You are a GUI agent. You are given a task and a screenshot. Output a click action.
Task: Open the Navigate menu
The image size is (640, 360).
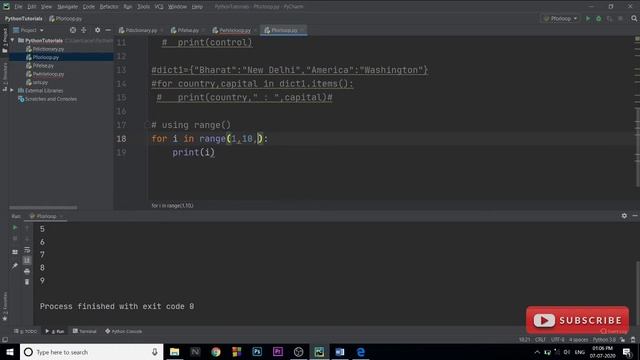point(67,7)
